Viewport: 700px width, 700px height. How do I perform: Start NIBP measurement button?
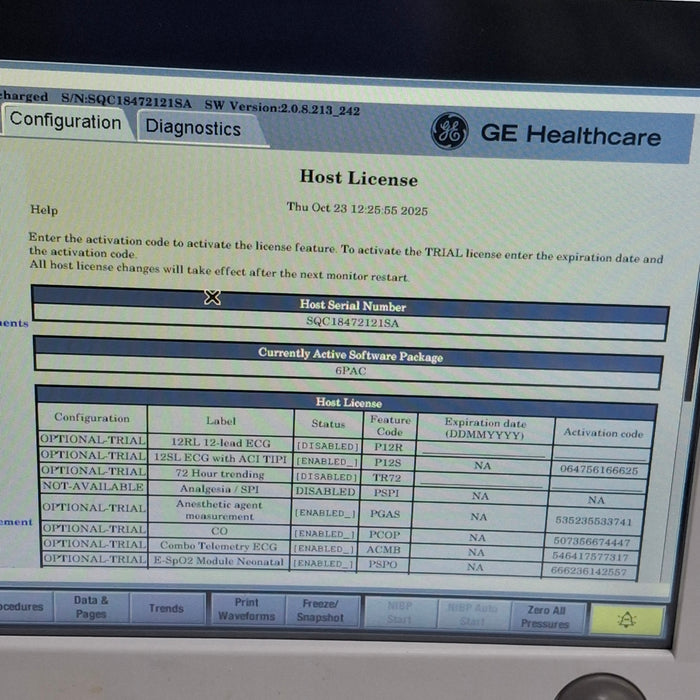[399, 613]
